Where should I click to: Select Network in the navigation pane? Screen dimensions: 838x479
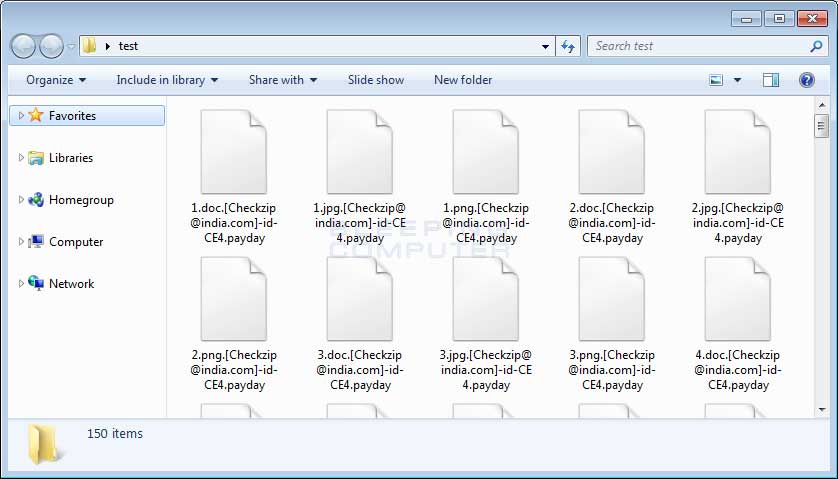tap(72, 284)
